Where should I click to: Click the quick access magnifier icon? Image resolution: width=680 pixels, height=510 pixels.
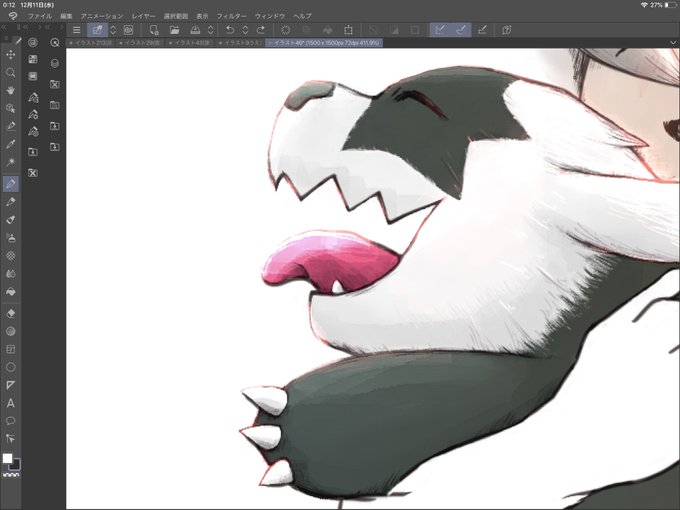(55, 42)
